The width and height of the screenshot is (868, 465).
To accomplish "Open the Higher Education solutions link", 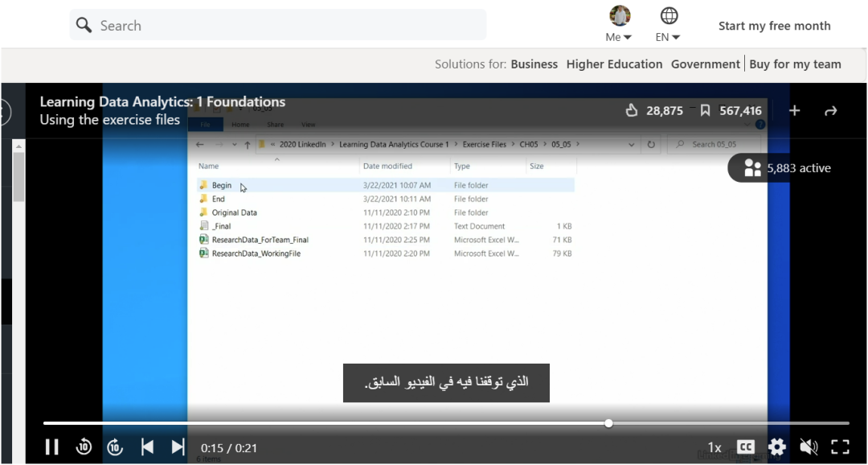I will point(615,64).
